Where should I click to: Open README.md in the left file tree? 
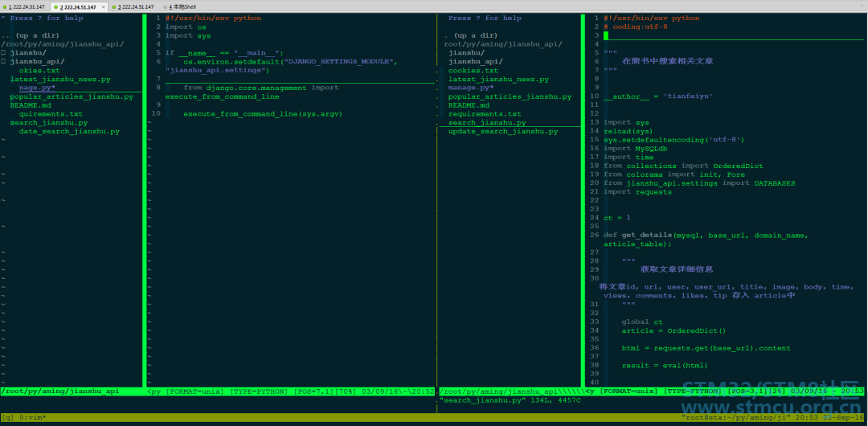coord(31,105)
